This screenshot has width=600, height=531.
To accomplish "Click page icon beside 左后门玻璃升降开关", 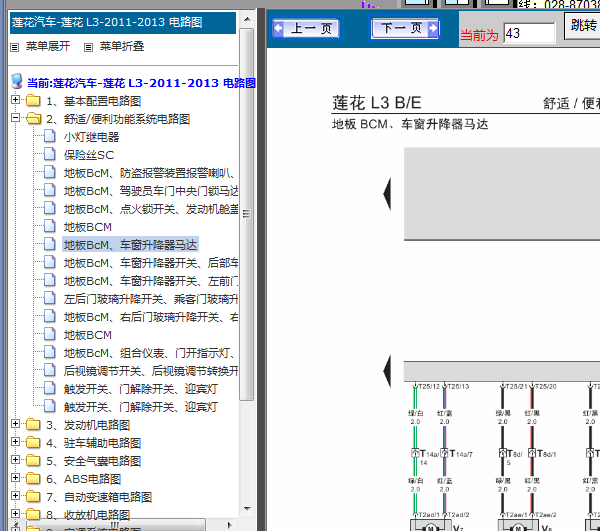I will (x=50, y=298).
